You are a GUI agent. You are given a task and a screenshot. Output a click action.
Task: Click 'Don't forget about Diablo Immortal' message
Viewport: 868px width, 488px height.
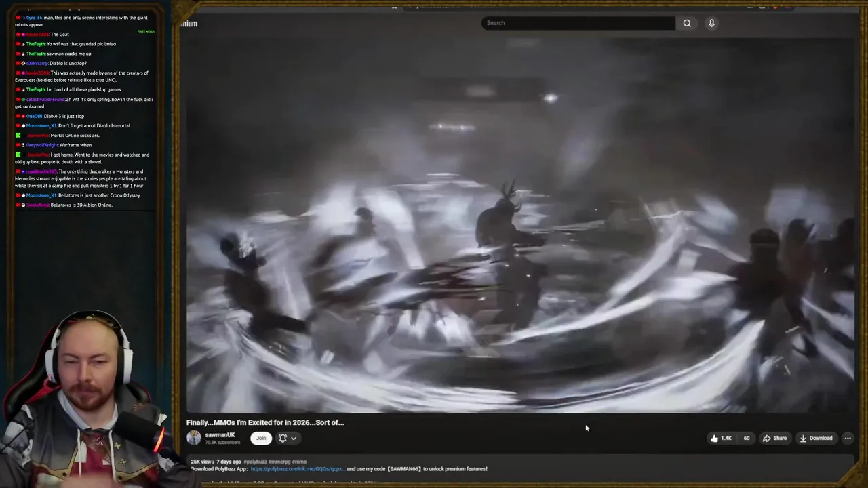(x=94, y=125)
